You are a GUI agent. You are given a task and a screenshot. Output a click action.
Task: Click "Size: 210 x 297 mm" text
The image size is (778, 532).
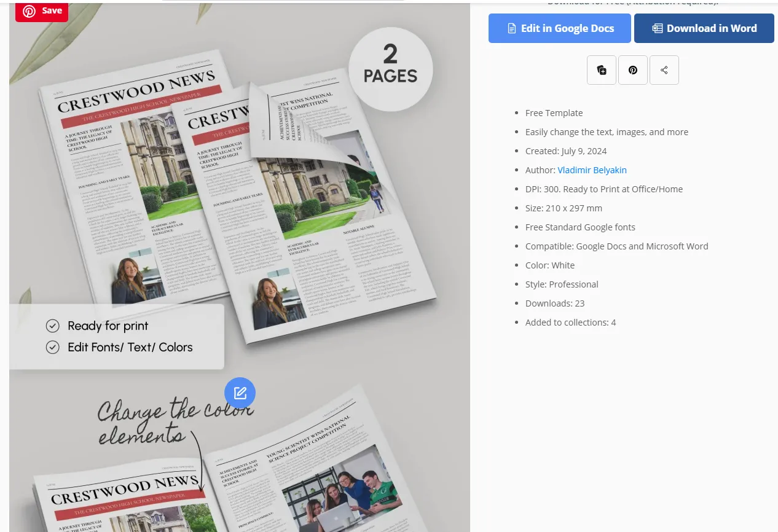[x=564, y=208]
